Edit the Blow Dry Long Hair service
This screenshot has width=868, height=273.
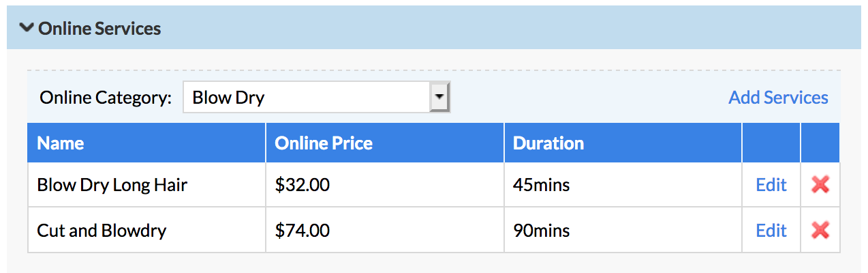[x=771, y=185]
